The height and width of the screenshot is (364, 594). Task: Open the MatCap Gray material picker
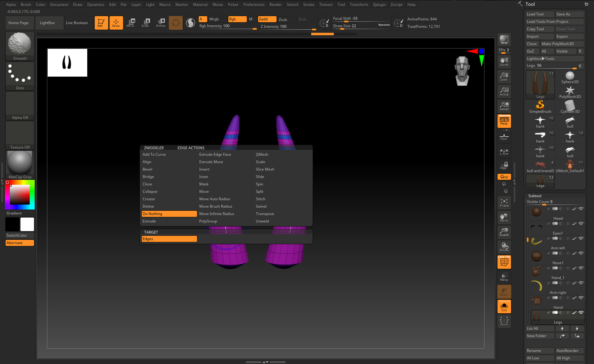point(20,165)
